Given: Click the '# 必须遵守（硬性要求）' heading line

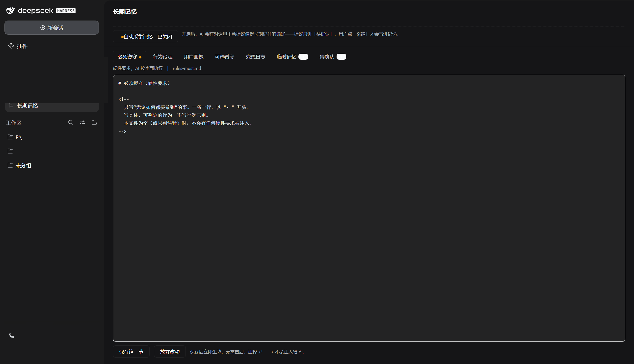Looking at the screenshot, I should (144, 83).
